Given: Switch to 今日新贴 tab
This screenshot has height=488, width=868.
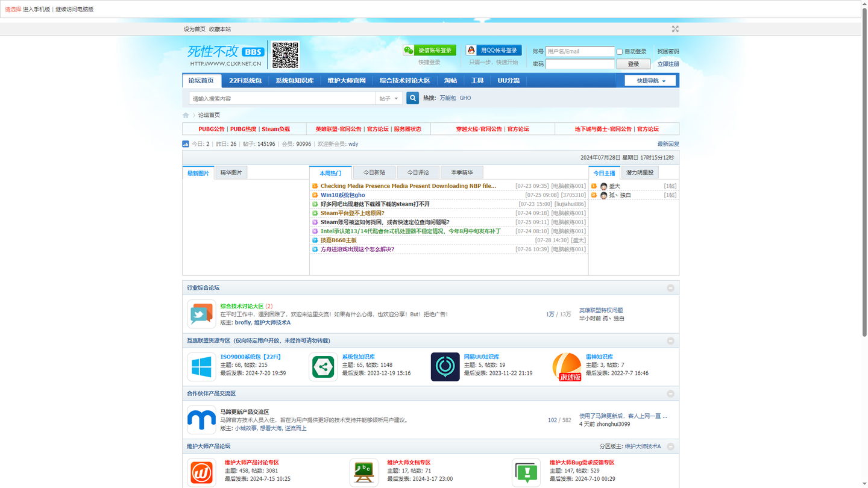Looking at the screenshot, I should coord(374,173).
